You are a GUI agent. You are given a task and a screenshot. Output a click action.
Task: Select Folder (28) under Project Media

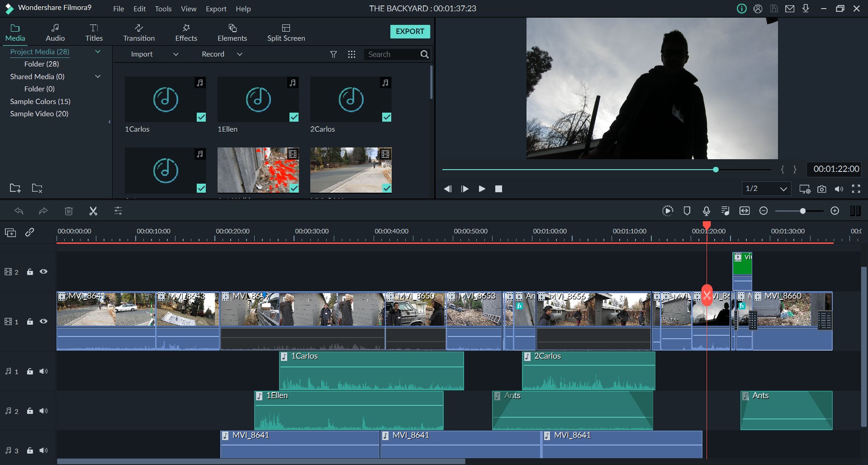[x=42, y=64]
